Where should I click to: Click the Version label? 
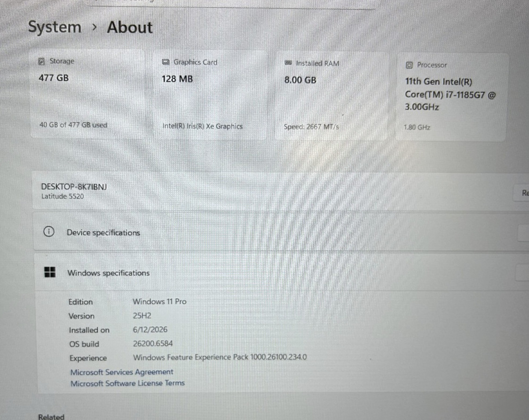[81, 316]
